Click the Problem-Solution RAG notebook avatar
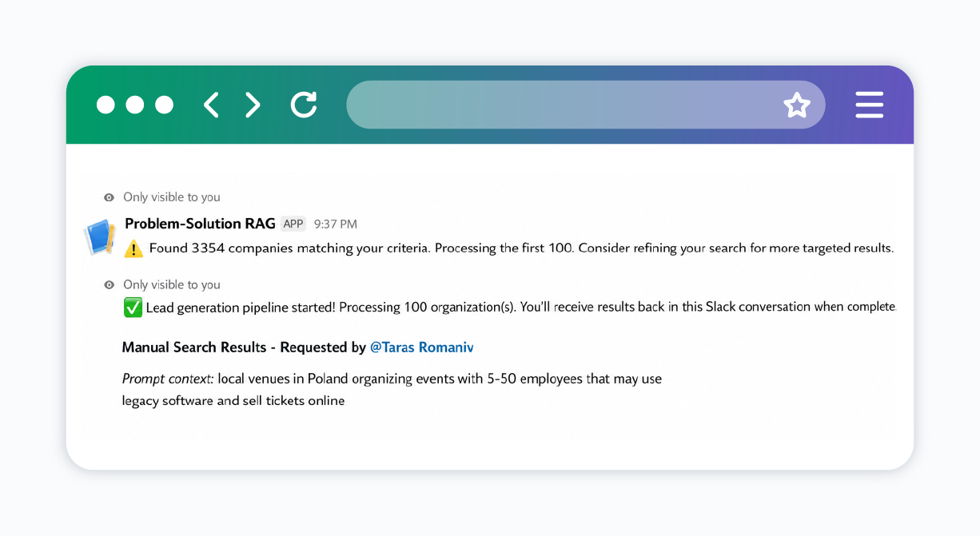 (x=101, y=237)
